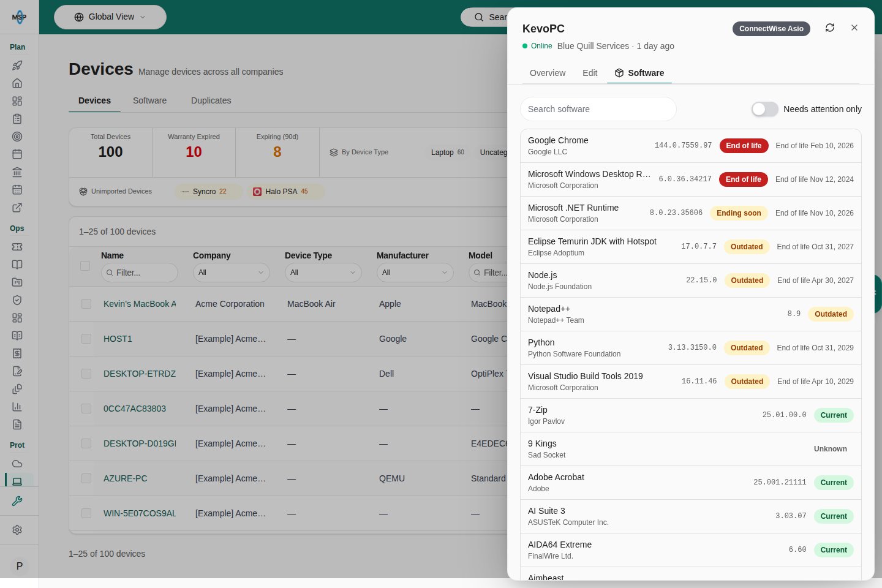The width and height of the screenshot is (882, 588).
Task: Open the clipboard checklist sidebar icon
Action: click(17, 119)
